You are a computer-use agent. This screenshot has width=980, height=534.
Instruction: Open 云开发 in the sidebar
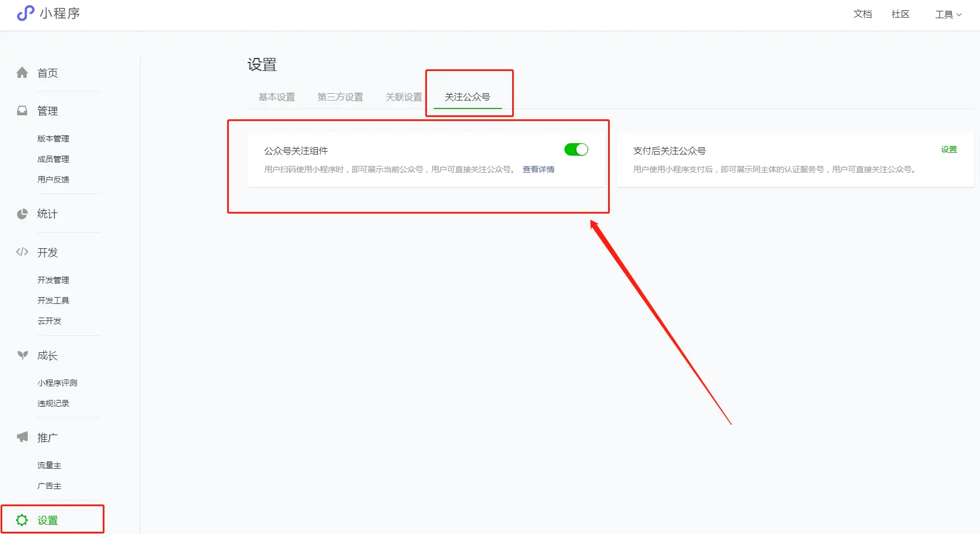point(49,321)
